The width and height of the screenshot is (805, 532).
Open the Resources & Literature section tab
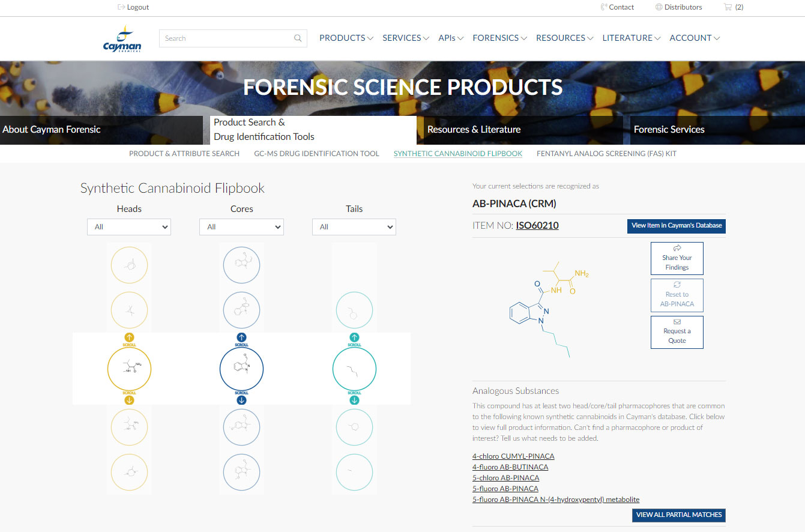[520, 130]
